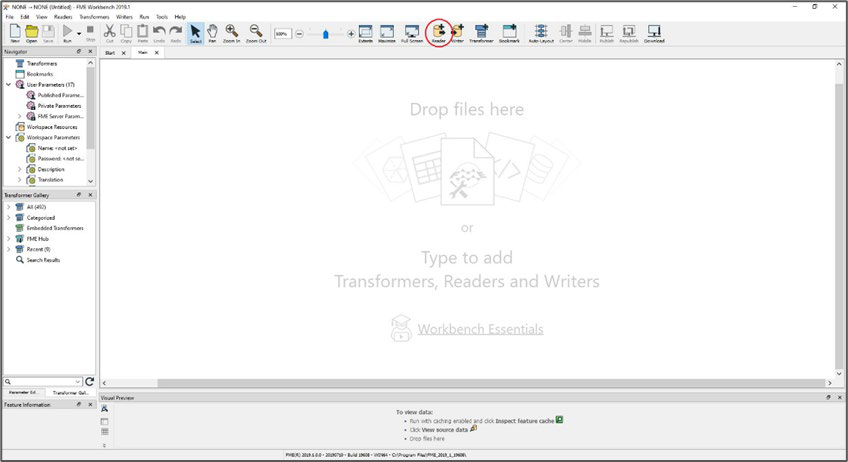848x462 pixels.
Task: Close the Navigator panel
Action: pyautogui.click(x=90, y=51)
